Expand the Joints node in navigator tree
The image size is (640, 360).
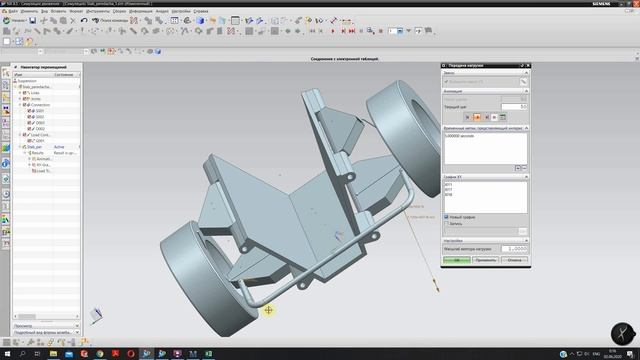(x=20, y=99)
